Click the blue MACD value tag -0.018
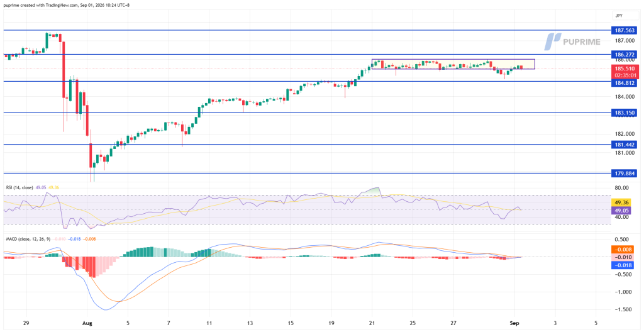Image resolution: width=644 pixels, height=332 pixels. point(624,265)
